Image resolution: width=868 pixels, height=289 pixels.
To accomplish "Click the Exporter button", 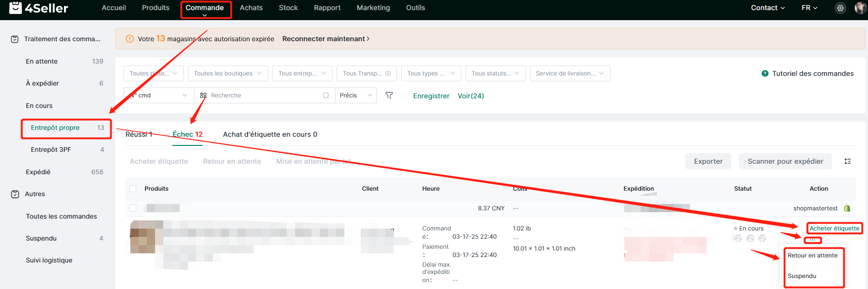I will (x=708, y=161).
